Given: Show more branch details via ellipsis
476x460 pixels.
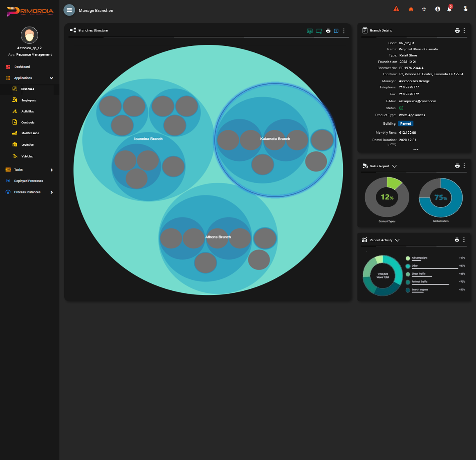Looking at the screenshot, I should pos(415,150).
